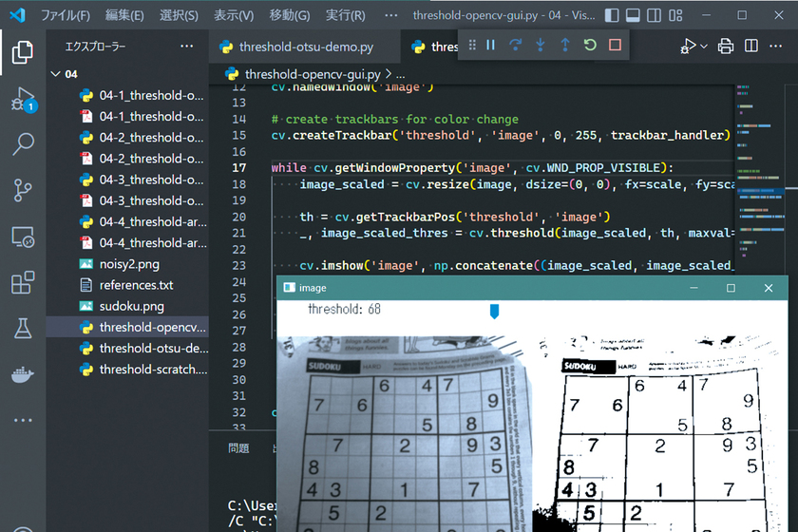
Task: Toggle the primary side bar layout
Action: click(x=611, y=16)
